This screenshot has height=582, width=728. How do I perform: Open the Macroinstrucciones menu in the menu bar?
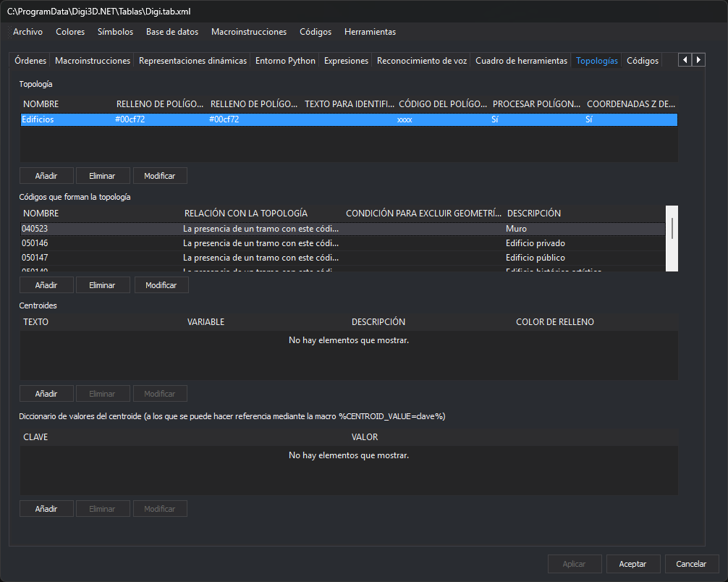249,32
